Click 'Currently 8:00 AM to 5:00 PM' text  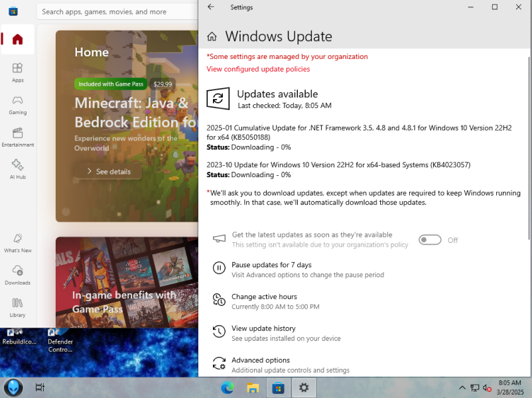(x=275, y=306)
